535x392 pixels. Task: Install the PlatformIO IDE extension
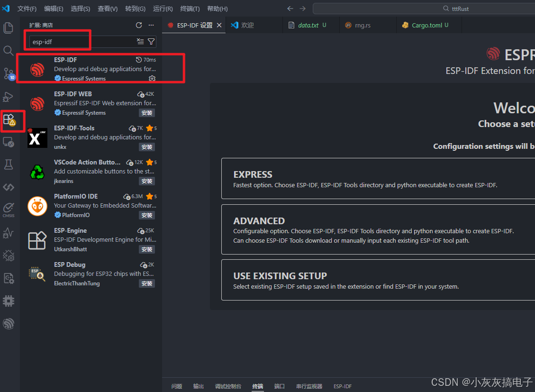(x=147, y=215)
